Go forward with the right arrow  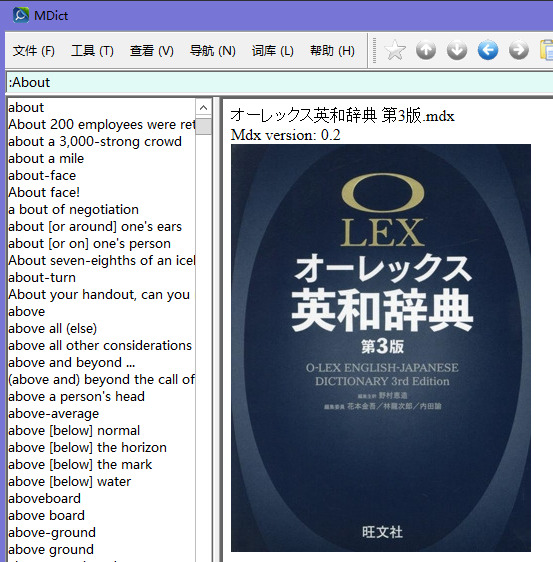point(519,50)
